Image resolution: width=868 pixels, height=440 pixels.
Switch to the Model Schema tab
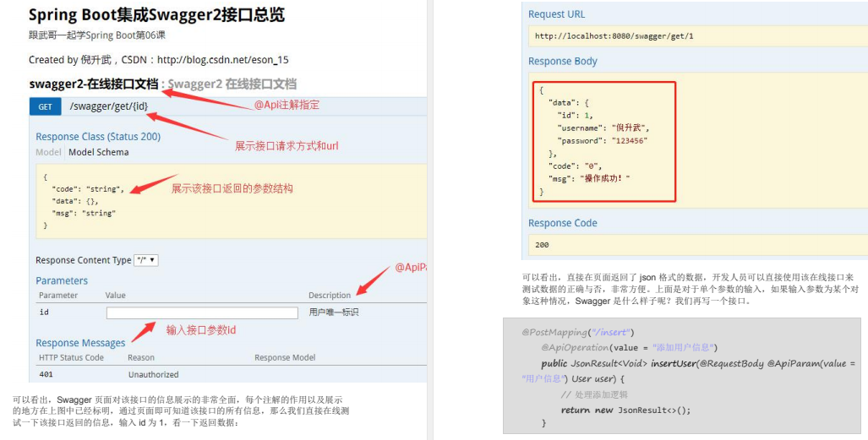click(x=99, y=152)
